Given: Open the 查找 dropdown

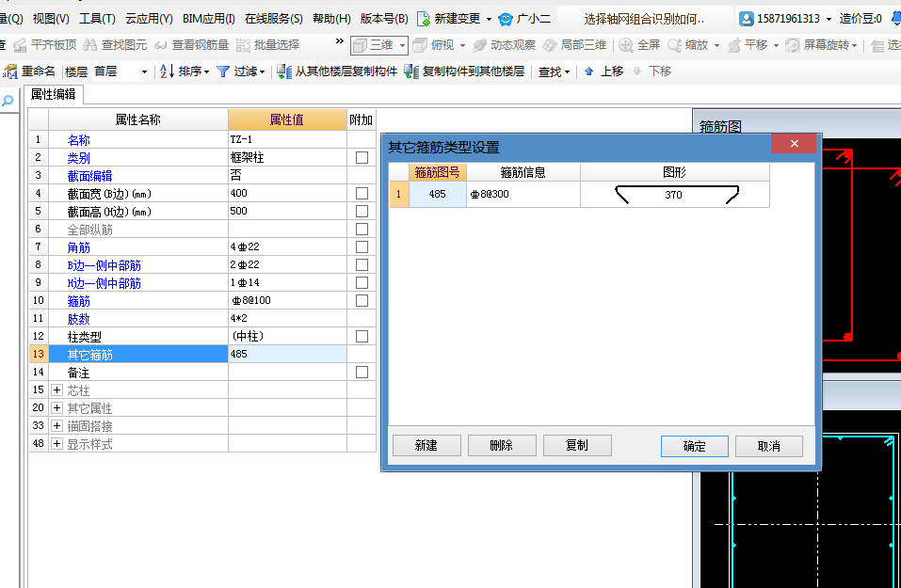Looking at the screenshot, I should pos(554,72).
